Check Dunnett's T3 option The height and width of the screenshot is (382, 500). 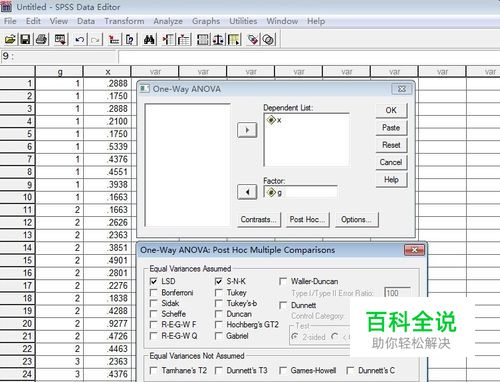tap(219, 371)
